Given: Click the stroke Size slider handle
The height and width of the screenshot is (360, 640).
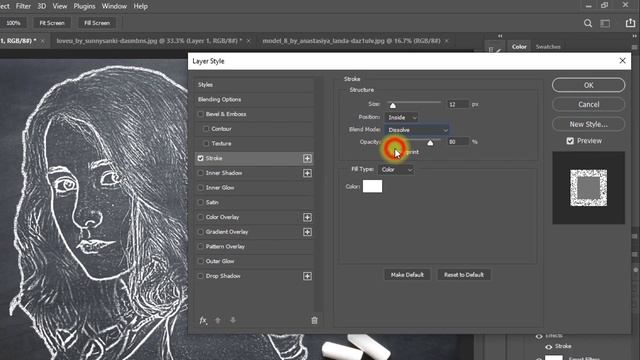Looking at the screenshot, I should (x=392, y=105).
